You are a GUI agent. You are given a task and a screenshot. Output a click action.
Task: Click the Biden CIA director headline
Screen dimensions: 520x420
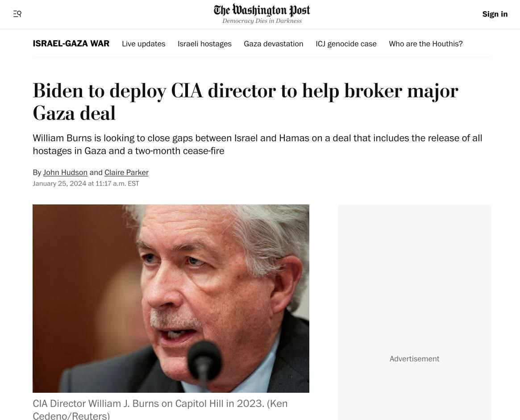point(245,101)
